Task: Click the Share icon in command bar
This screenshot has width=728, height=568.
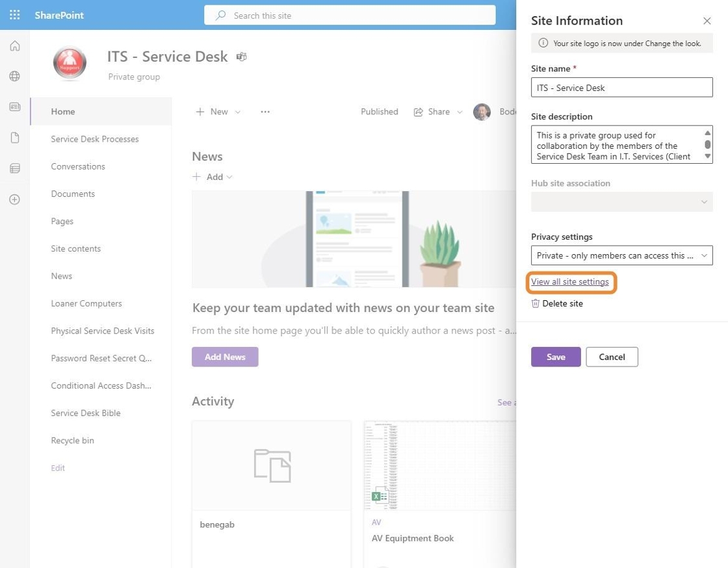Action: click(x=419, y=112)
